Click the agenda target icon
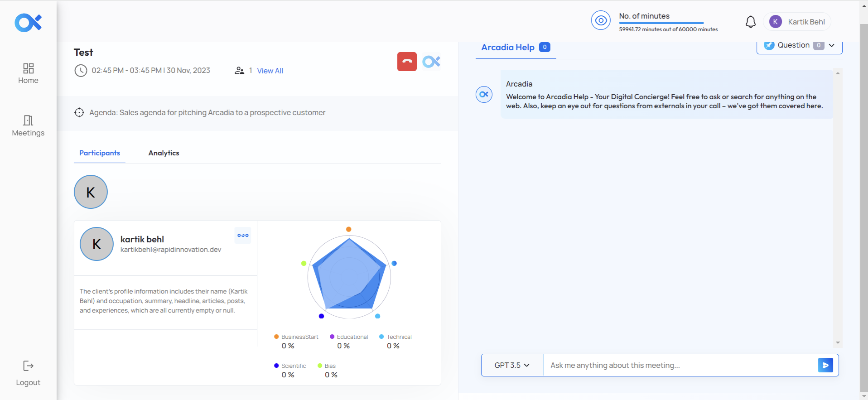Image resolution: width=868 pixels, height=400 pixels. pos(79,112)
